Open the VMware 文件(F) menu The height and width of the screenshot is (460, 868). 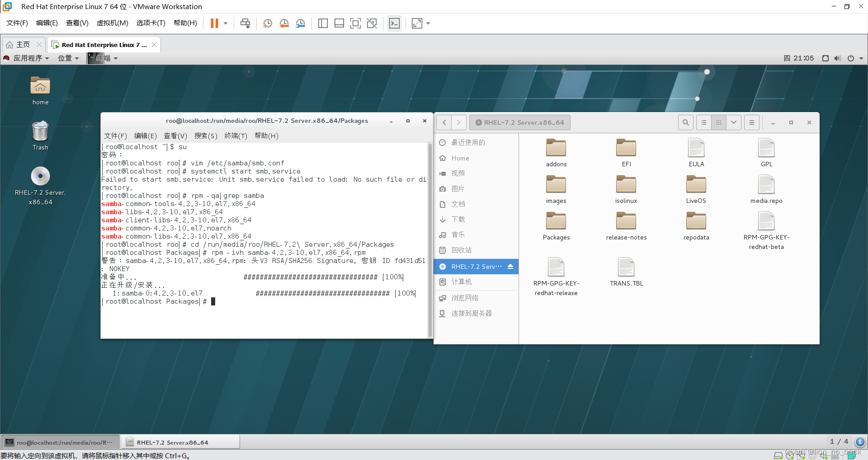[x=17, y=23]
